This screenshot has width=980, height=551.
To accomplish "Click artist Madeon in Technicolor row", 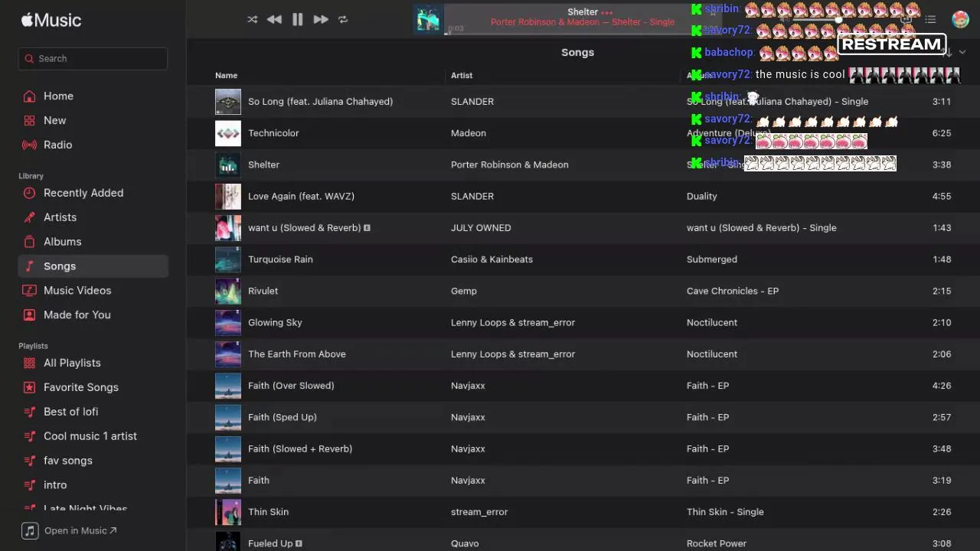I will pos(468,133).
